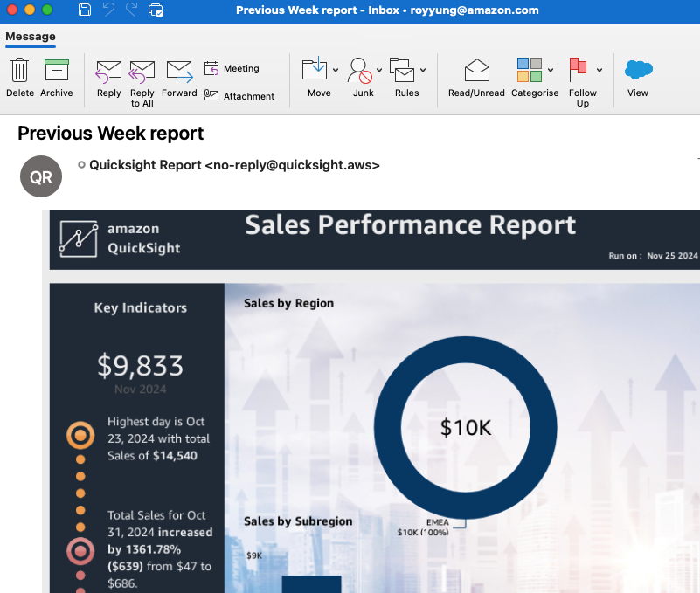Click the Delete trash icon
Image resolution: width=700 pixels, height=593 pixels.
(x=19, y=71)
